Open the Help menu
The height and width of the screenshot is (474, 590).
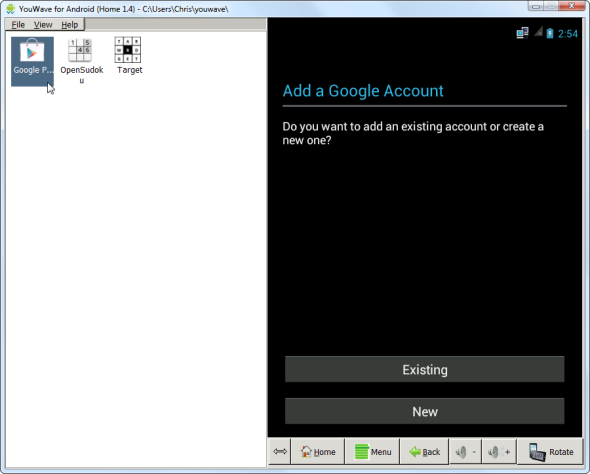click(70, 25)
